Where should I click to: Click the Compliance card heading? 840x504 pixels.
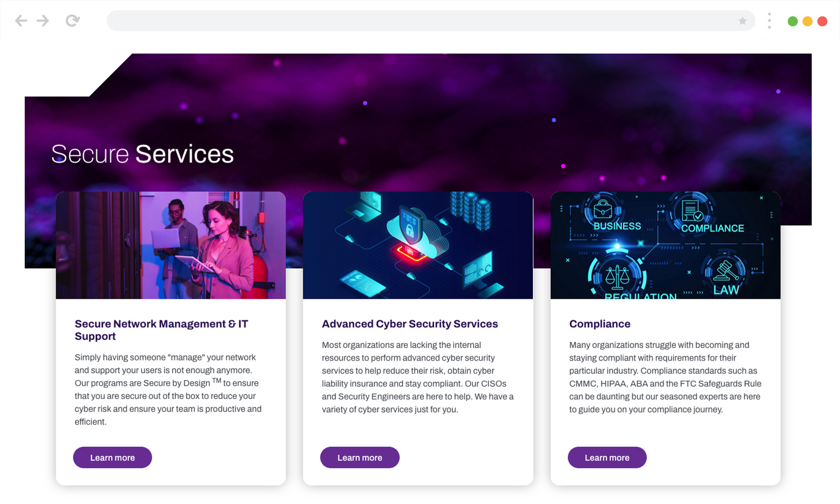coord(600,324)
